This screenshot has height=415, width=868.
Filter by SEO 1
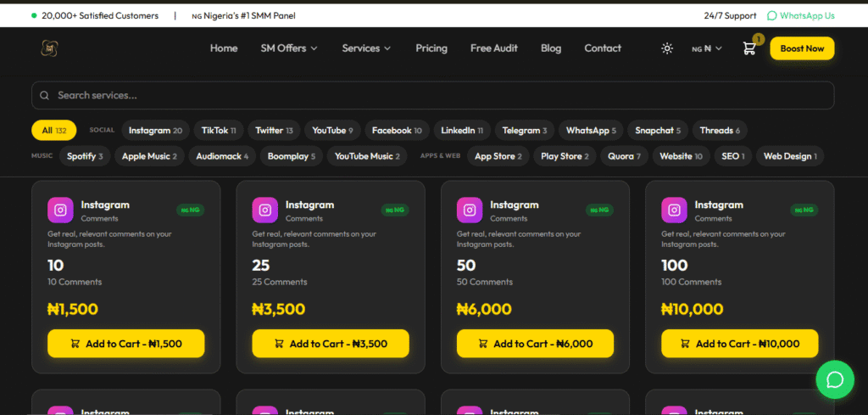coord(733,156)
